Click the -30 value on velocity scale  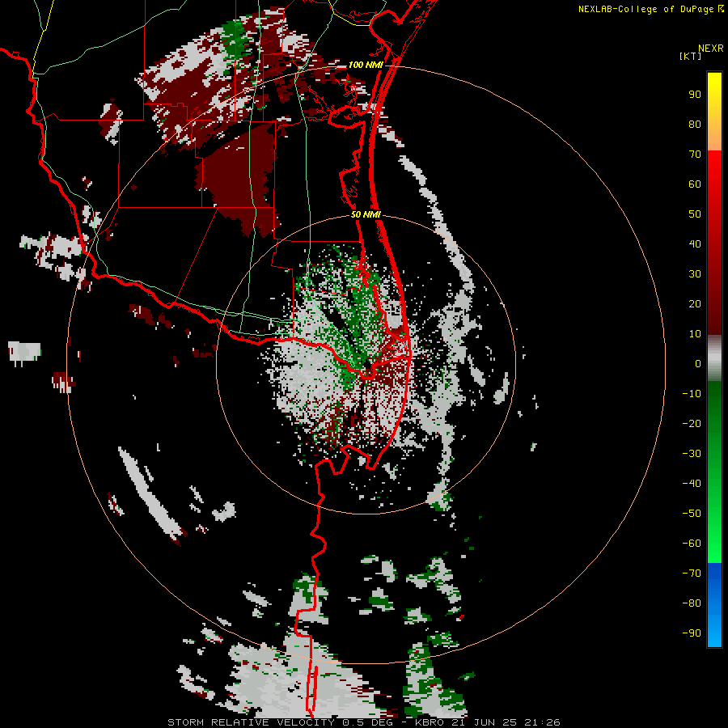point(692,454)
